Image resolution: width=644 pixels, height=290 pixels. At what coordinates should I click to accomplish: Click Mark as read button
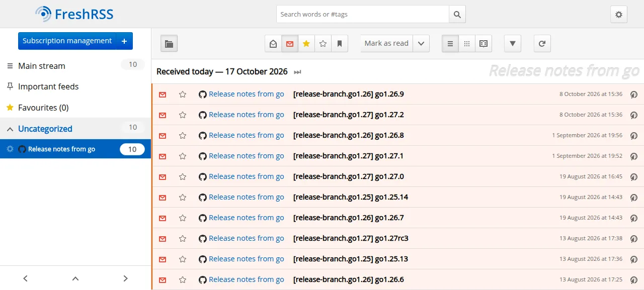[x=386, y=44]
